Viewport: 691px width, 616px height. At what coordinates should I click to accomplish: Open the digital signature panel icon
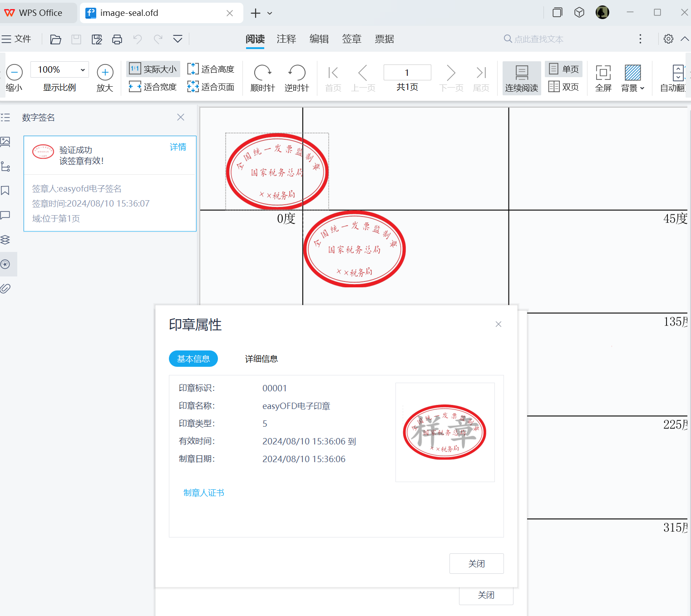click(x=6, y=264)
